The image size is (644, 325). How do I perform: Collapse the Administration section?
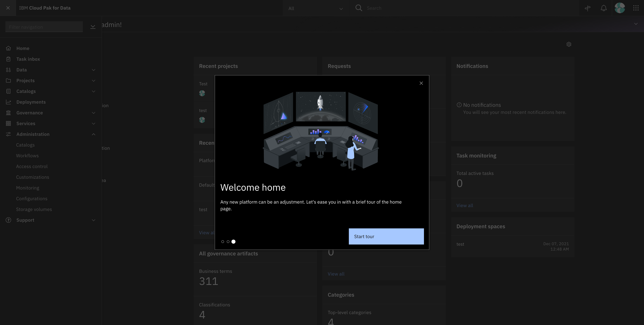point(94,134)
